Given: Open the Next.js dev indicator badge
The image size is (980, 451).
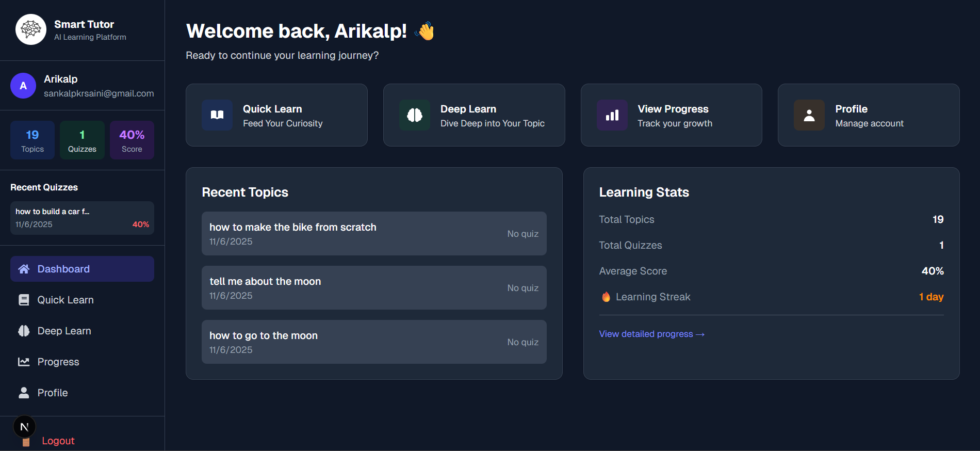Looking at the screenshot, I should pyautogui.click(x=23, y=426).
